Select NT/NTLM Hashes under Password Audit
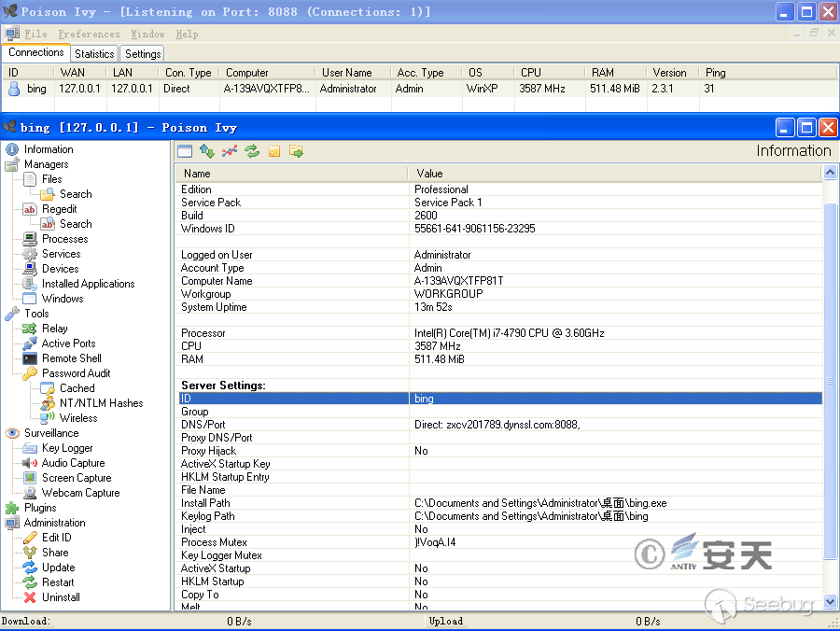 pos(101,403)
